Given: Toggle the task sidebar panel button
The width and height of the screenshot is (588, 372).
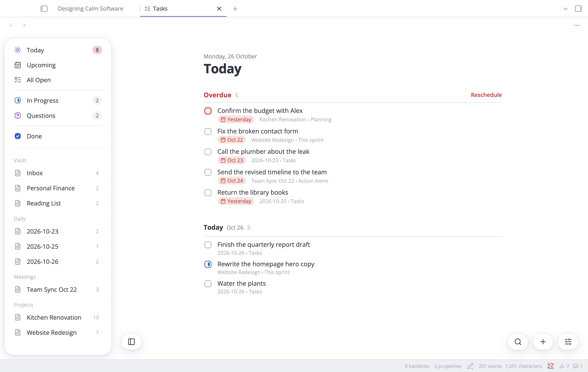Looking at the screenshot, I should [x=131, y=342].
